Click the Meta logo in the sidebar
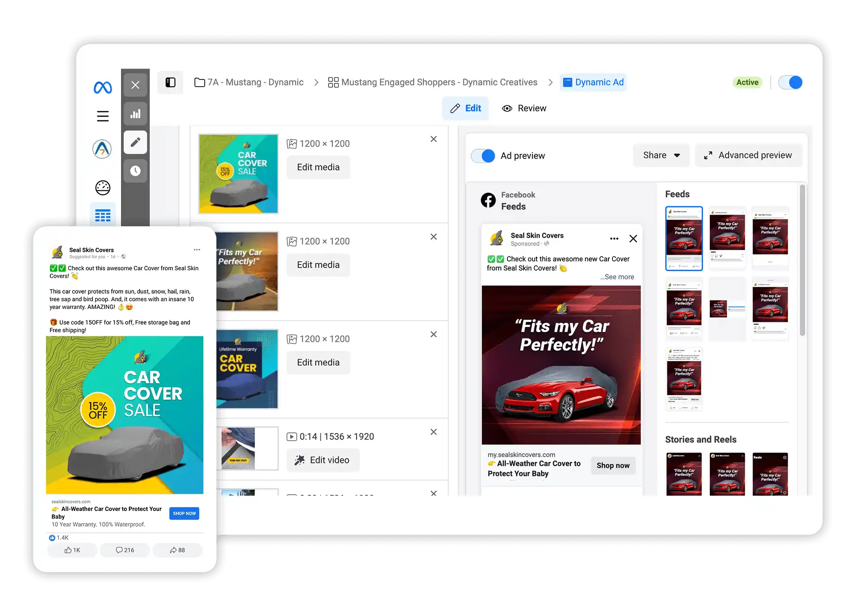 point(102,87)
